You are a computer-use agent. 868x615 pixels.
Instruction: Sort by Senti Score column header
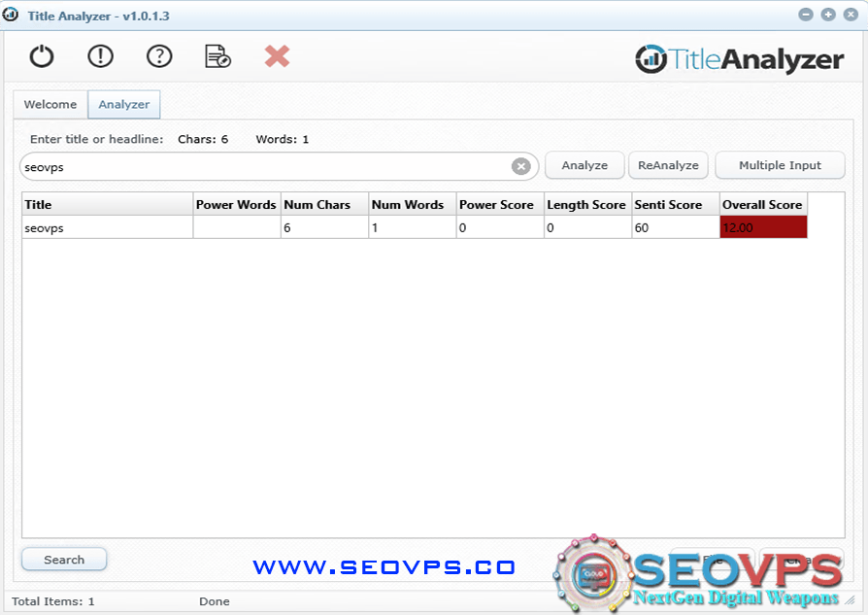tap(676, 204)
